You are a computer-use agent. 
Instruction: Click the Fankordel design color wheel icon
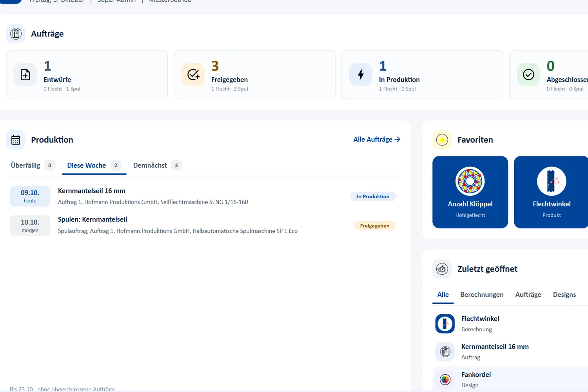[445, 379]
